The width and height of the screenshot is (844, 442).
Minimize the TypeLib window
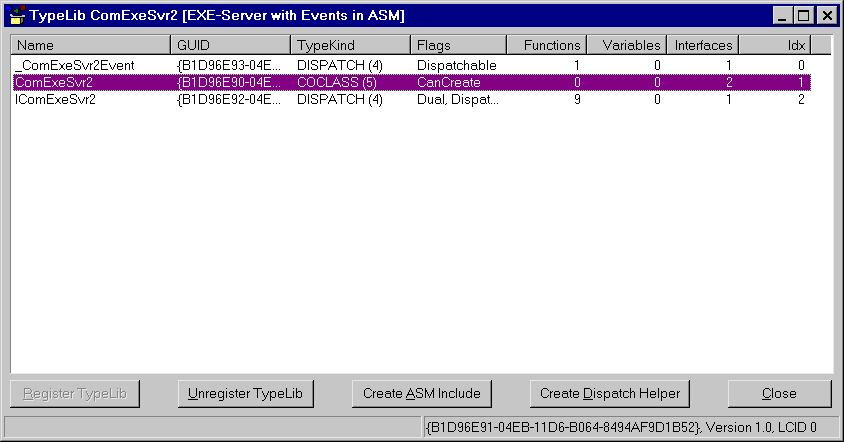pos(783,15)
